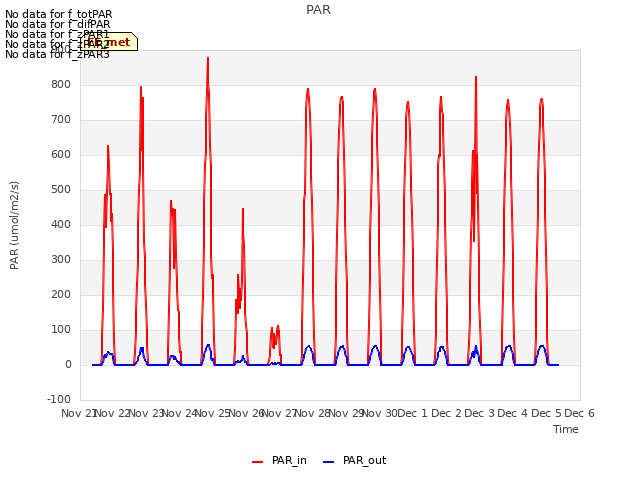Click the y-axis tick label 500
640x480 pixels.
click(61, 190)
